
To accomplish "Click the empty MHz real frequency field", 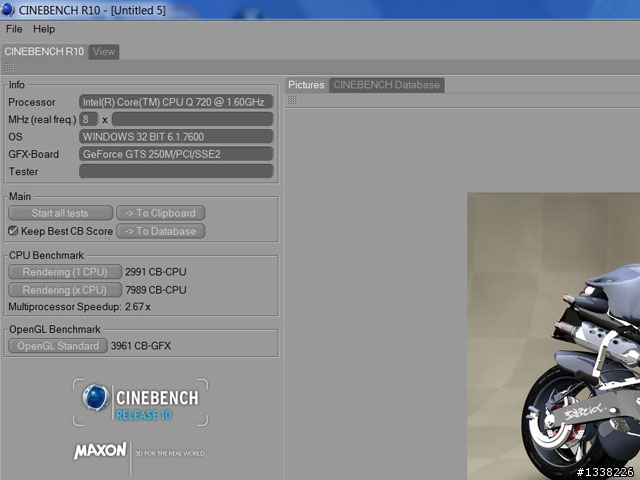I will point(192,119).
